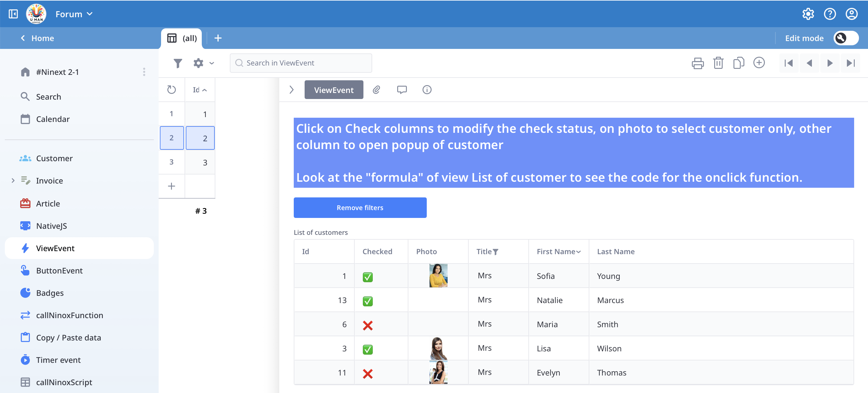Open the comments speech bubble tab
The width and height of the screenshot is (868, 393).
[402, 90]
